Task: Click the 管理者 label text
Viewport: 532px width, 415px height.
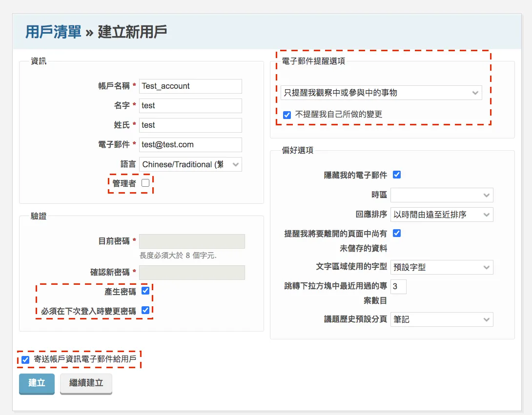Action: 124,183
